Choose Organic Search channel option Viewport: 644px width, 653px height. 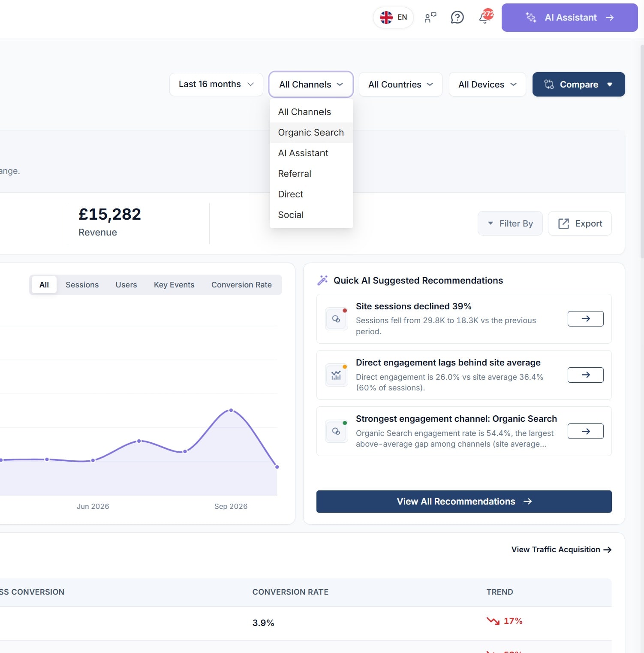click(x=311, y=133)
